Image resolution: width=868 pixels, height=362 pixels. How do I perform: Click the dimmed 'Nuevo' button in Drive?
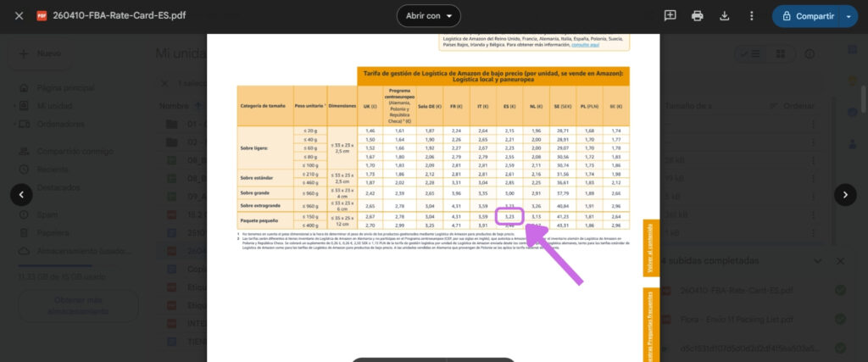click(x=40, y=53)
